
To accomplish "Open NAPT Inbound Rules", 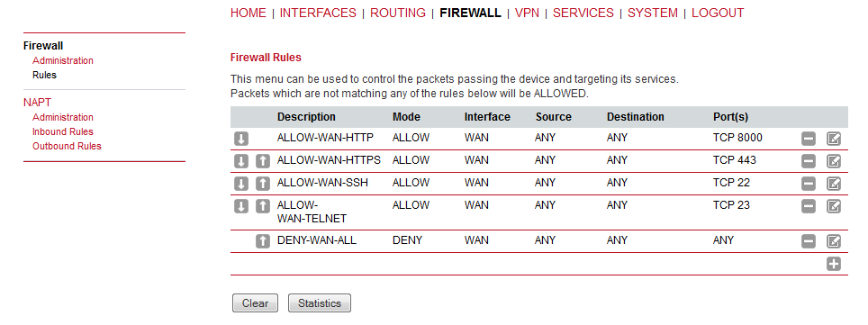I will coord(62,131).
